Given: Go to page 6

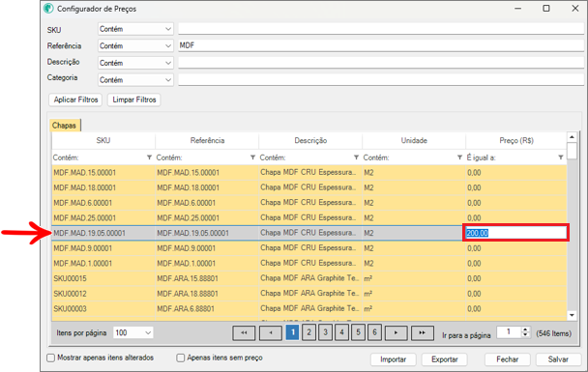Looking at the screenshot, I should 374,332.
